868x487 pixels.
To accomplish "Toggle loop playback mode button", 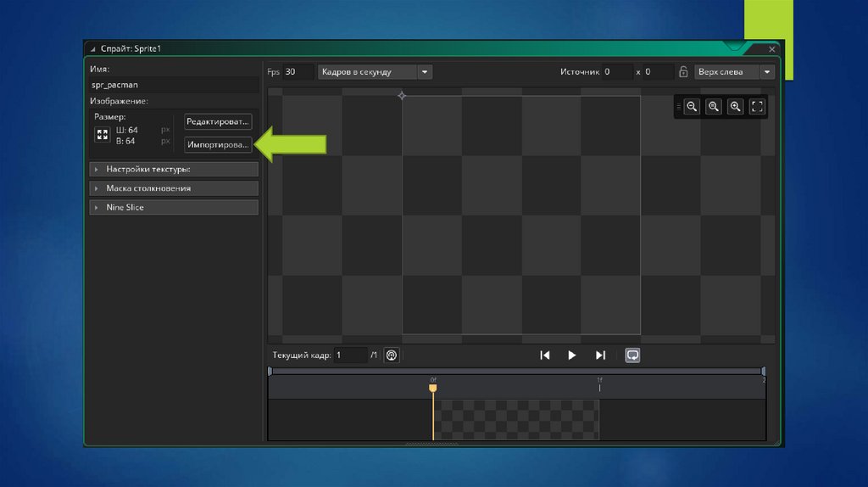I will point(632,355).
